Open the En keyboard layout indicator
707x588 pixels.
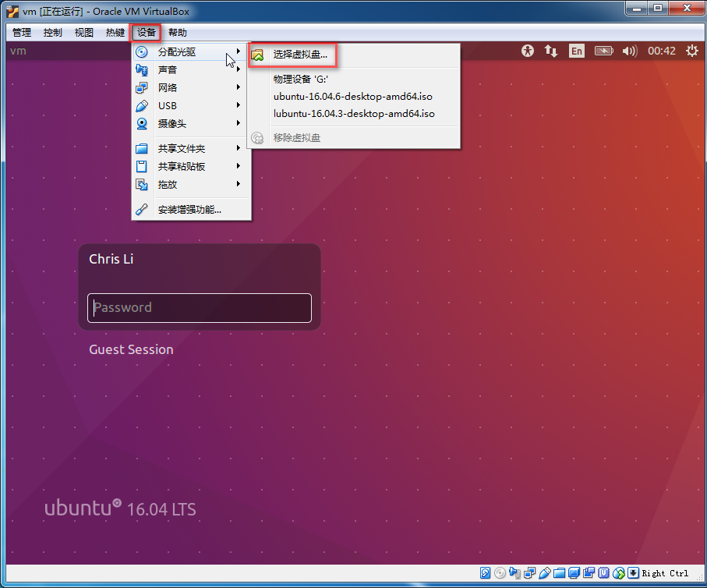[x=576, y=51]
